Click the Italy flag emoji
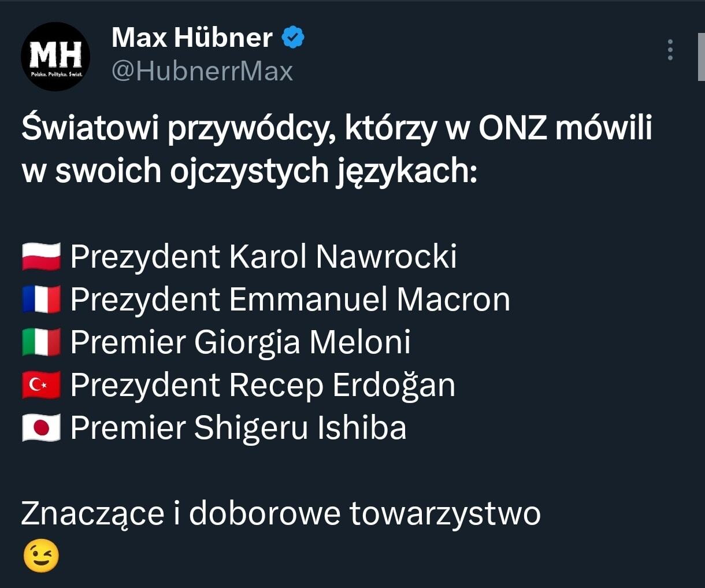The height and width of the screenshot is (588, 705). (41, 342)
